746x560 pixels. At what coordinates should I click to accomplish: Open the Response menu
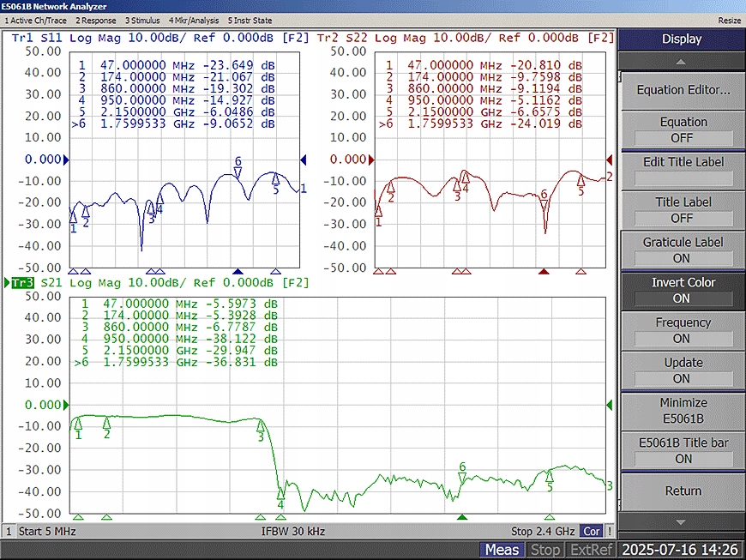tap(96, 20)
